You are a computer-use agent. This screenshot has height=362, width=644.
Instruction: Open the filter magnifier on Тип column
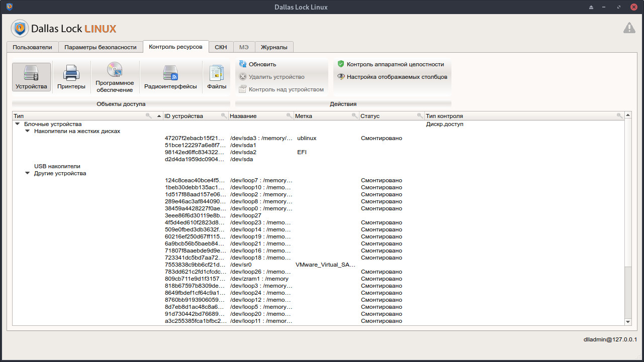point(147,115)
